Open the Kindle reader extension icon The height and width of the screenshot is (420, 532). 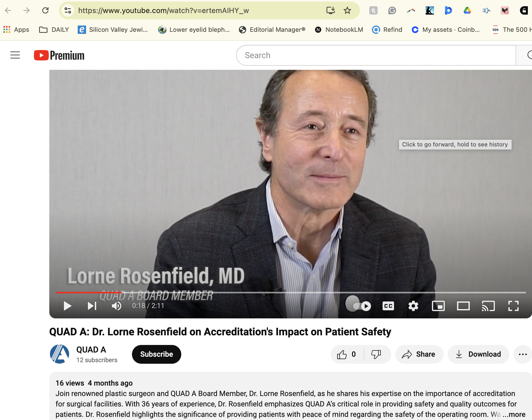click(x=430, y=10)
